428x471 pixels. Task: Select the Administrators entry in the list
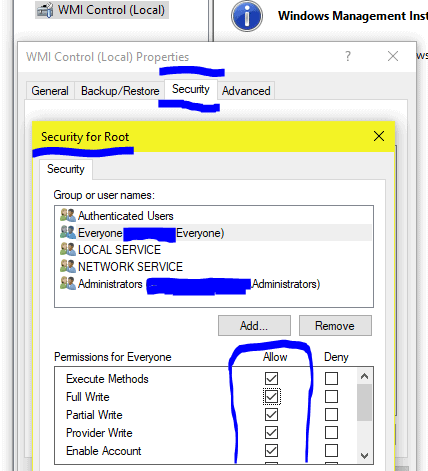click(213, 284)
